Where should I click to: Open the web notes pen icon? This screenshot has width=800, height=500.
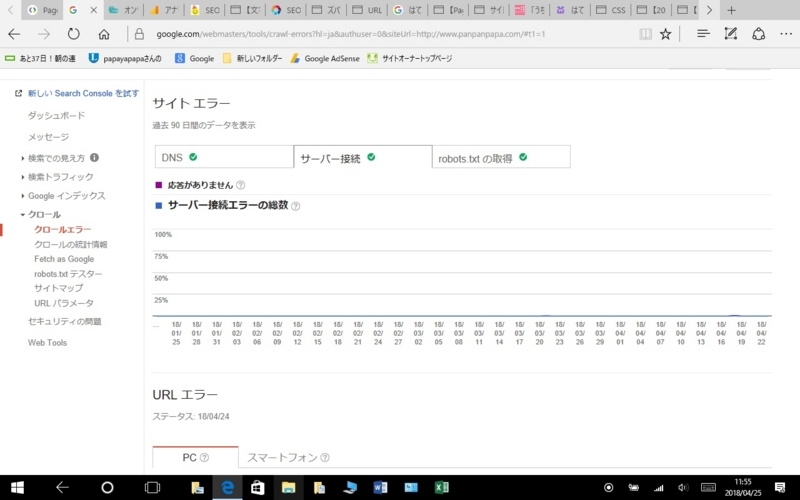point(731,34)
